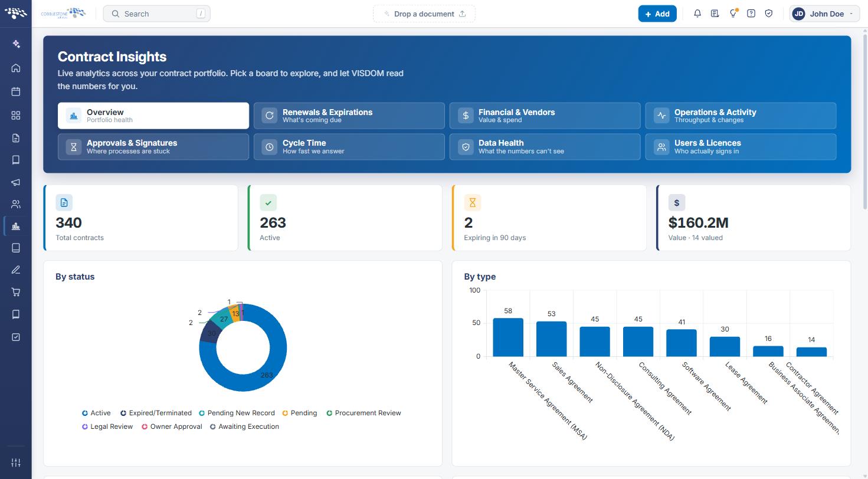Open the checkbox task icon in sidebar
Screen dimensions: 868x479
point(16,337)
